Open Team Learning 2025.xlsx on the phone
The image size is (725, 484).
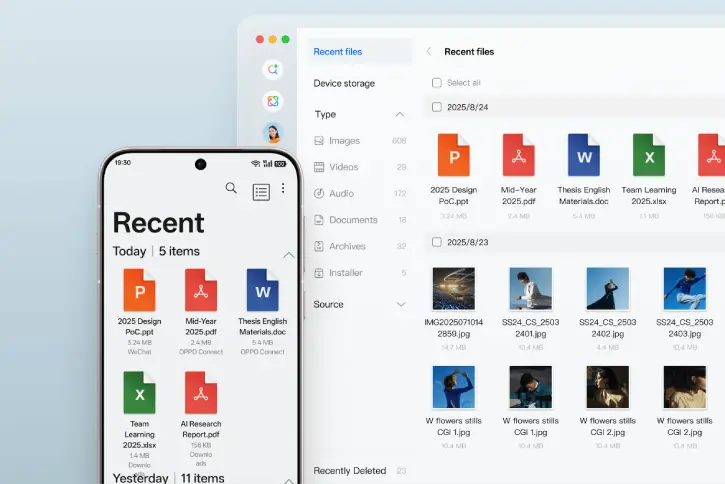point(139,393)
